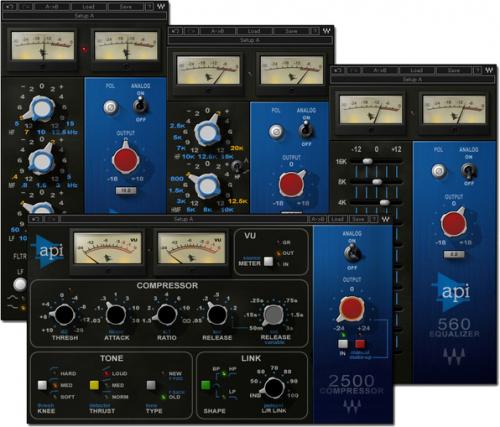Screen dimensions: 500x427
Task: Click the fixed RELEASE knob on the compressor
Action: pyautogui.click(x=217, y=315)
